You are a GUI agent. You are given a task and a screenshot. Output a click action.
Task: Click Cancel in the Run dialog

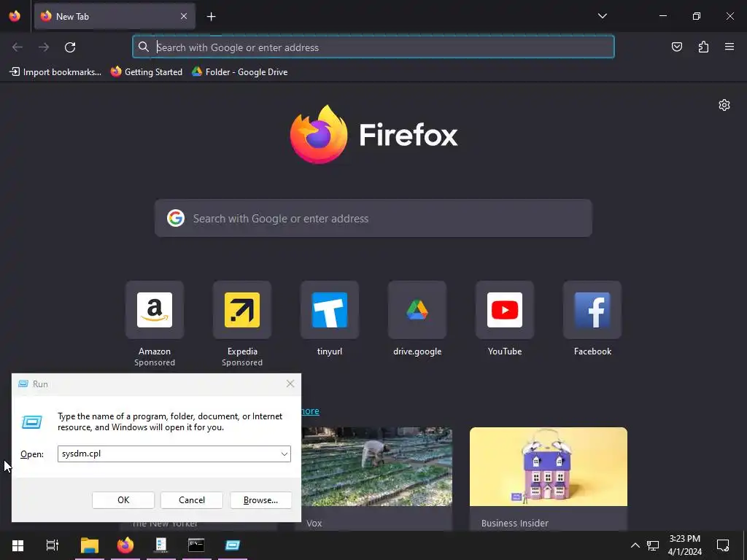click(x=192, y=500)
